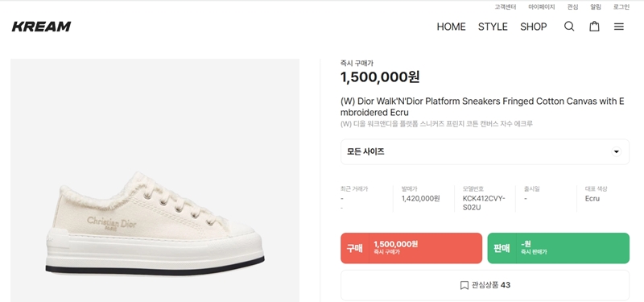Click the 관심 top link
The width and height of the screenshot is (644, 302).
[572, 7]
